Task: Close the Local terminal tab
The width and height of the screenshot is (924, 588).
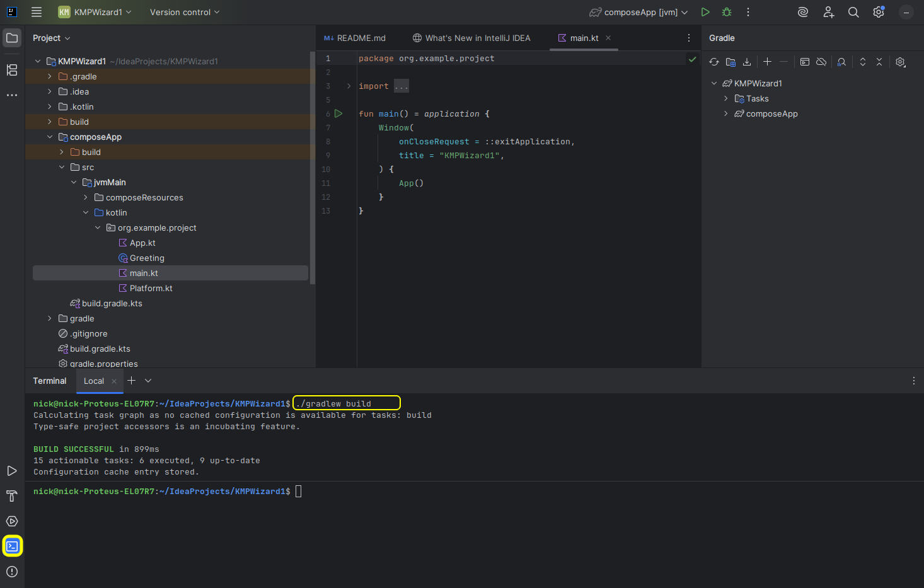Action: (x=114, y=381)
